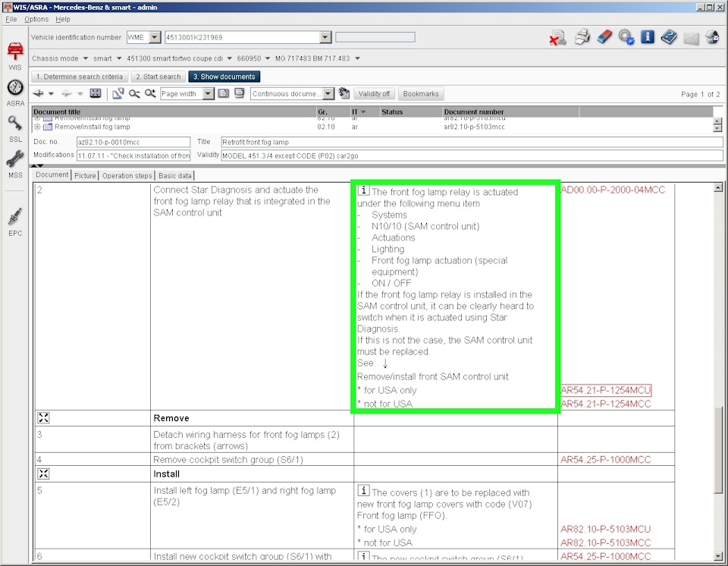
Task: Switch to the Picture tab
Action: tap(85, 176)
